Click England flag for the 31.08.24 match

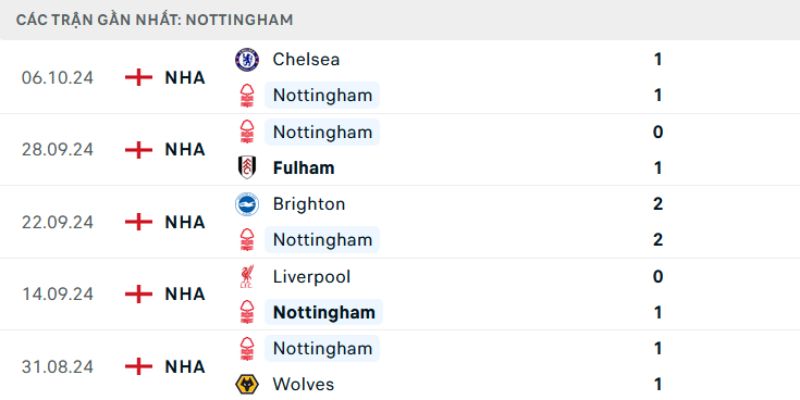138,366
